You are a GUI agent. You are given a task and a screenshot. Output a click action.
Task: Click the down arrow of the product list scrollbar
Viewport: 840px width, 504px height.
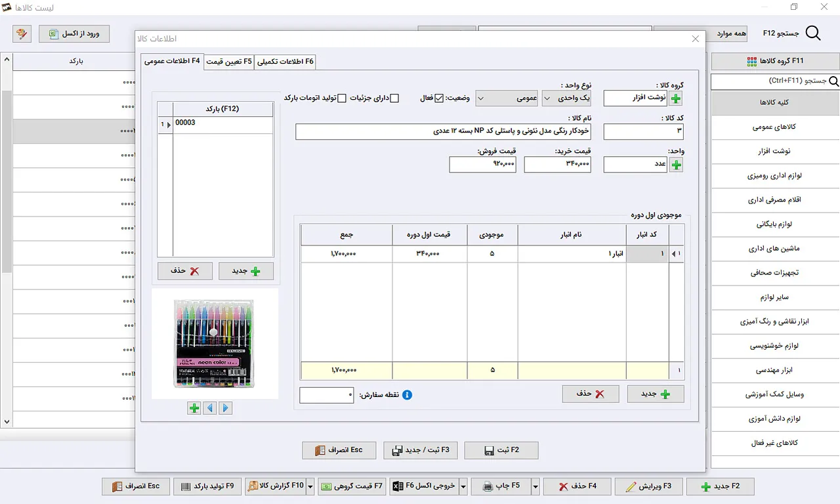(x=7, y=422)
